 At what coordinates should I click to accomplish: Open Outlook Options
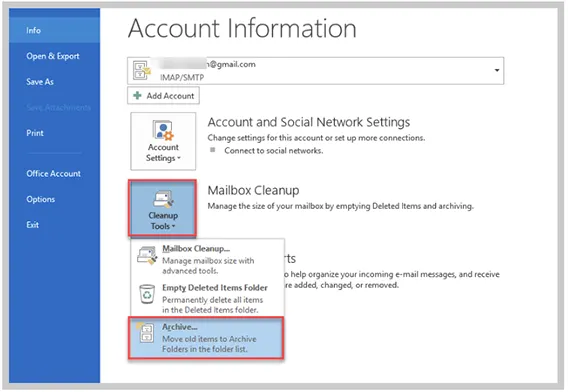(x=41, y=199)
